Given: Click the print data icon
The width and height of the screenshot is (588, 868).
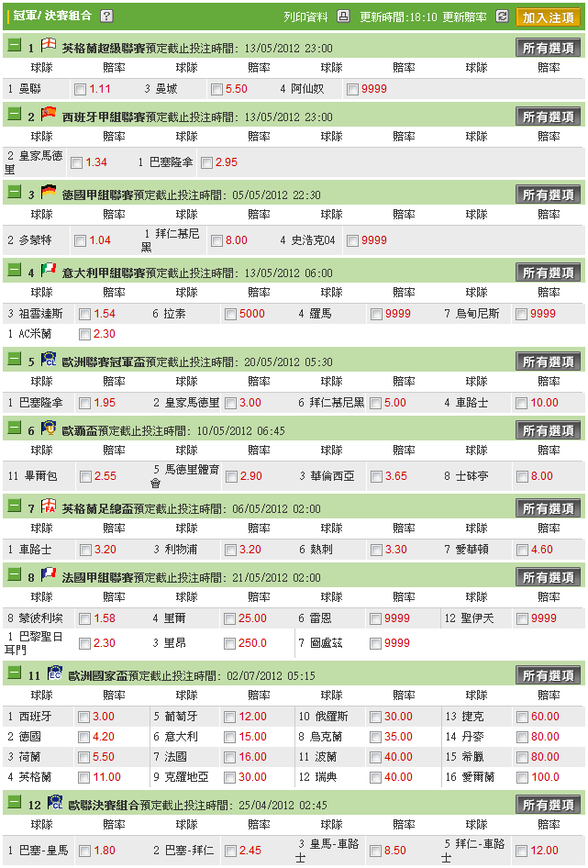Looking at the screenshot, I should click(x=343, y=16).
